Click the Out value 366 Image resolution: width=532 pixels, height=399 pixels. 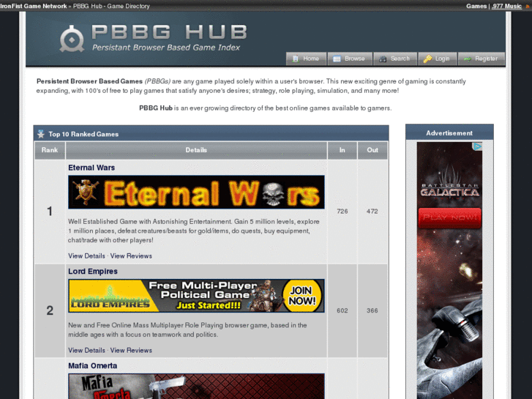(372, 310)
